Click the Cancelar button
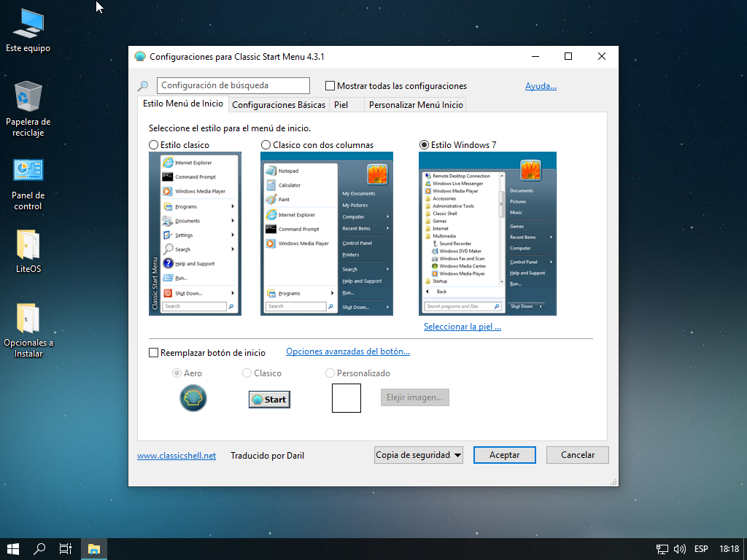The width and height of the screenshot is (747, 560). coord(578,455)
